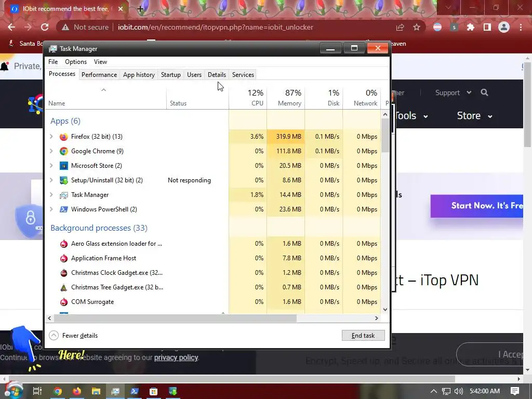Click Task Manager scroll down arrow

pyautogui.click(x=385, y=310)
